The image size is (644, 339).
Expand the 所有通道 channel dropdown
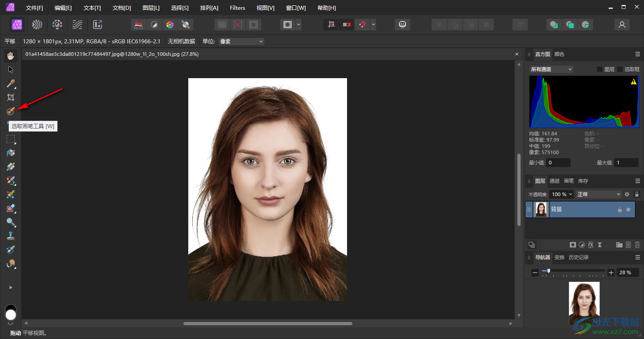coord(551,69)
